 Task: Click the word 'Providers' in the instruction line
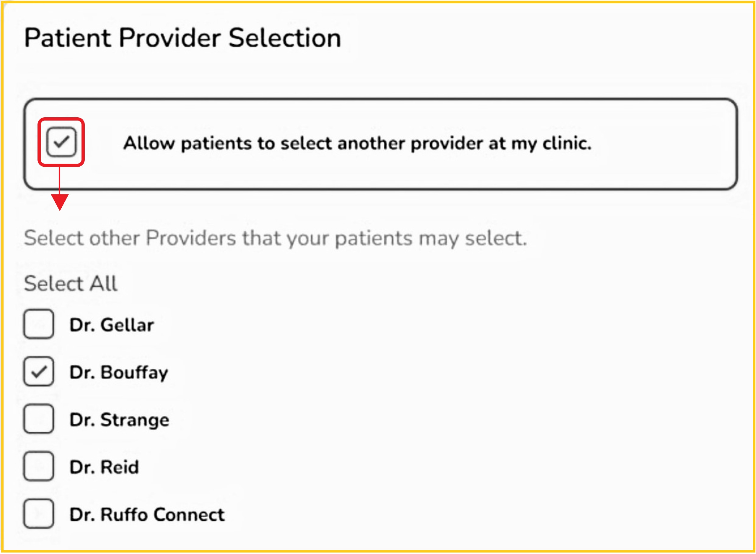(x=191, y=238)
